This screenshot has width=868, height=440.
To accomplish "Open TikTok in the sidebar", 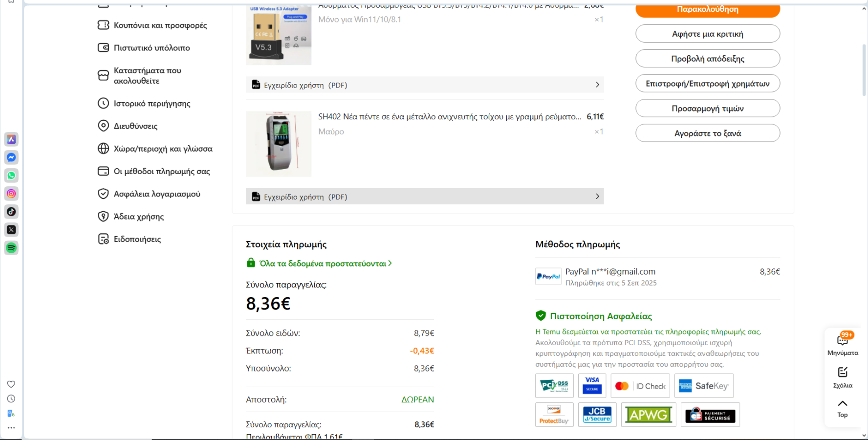I will pos(11,212).
